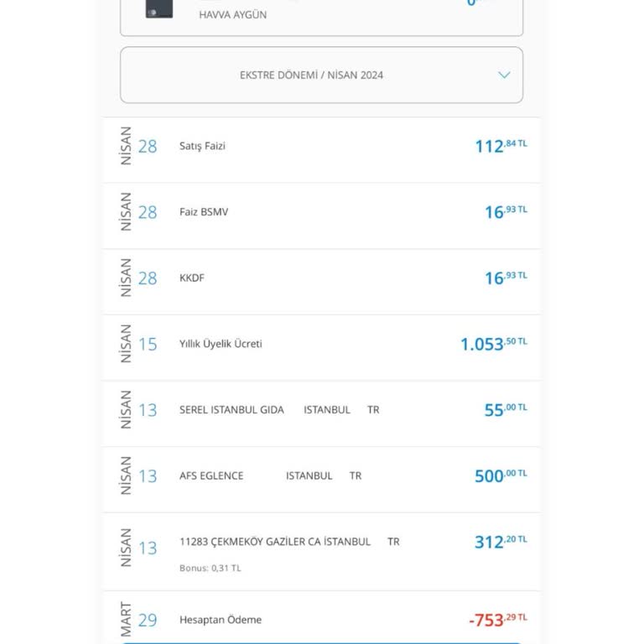The width and height of the screenshot is (644, 644).
Task: Click the 112.84 TL amount
Action: (x=501, y=146)
